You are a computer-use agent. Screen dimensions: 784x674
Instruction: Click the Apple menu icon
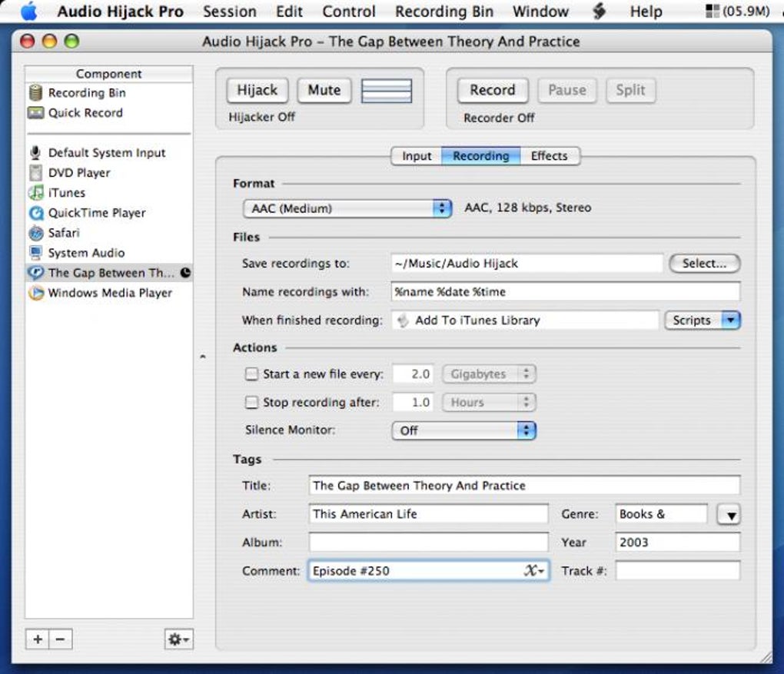(x=28, y=12)
